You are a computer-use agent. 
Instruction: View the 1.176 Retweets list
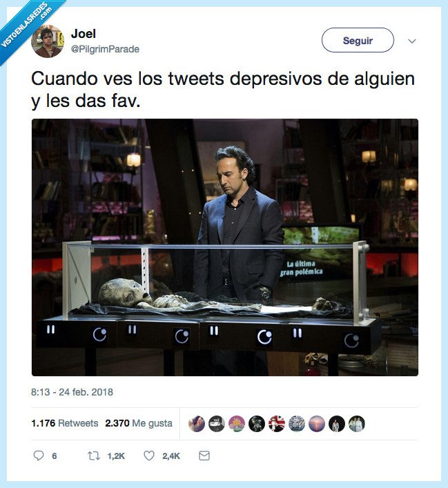pos(64,423)
